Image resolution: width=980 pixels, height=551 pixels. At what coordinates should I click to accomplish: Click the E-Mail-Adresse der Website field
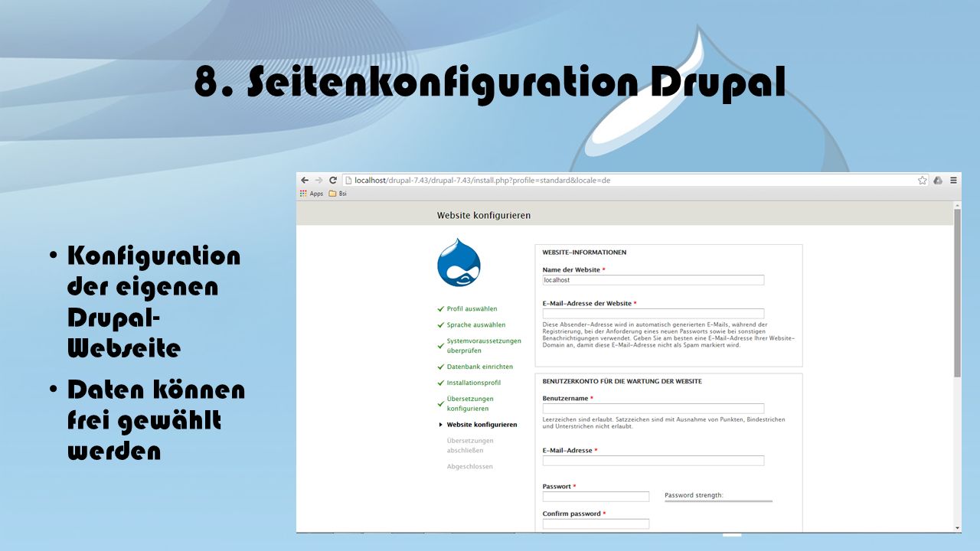(x=653, y=314)
